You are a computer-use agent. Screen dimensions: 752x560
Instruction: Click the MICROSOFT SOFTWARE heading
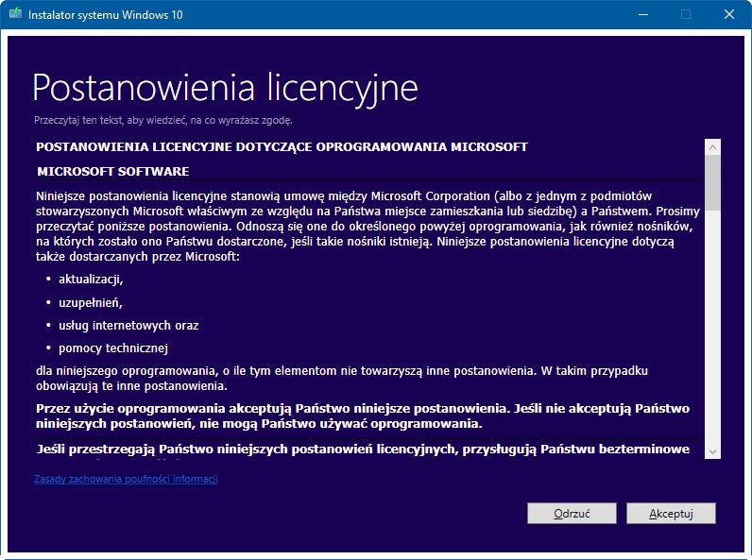point(113,172)
